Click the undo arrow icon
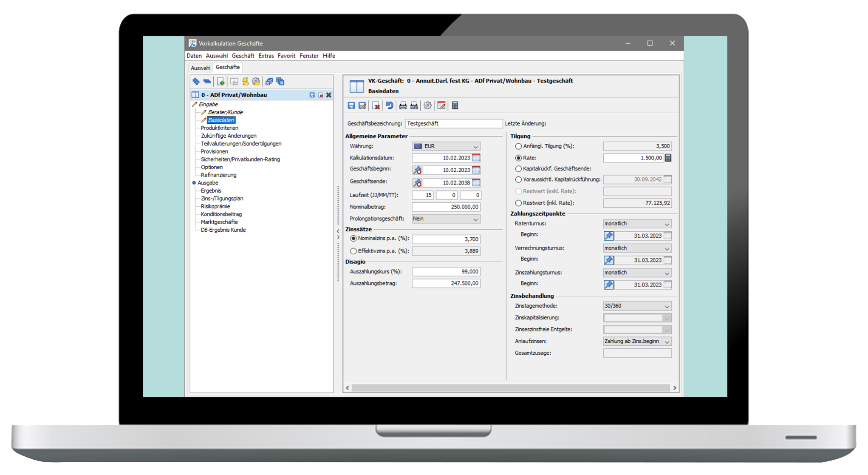Image resolution: width=868 pixels, height=475 pixels. [389, 105]
